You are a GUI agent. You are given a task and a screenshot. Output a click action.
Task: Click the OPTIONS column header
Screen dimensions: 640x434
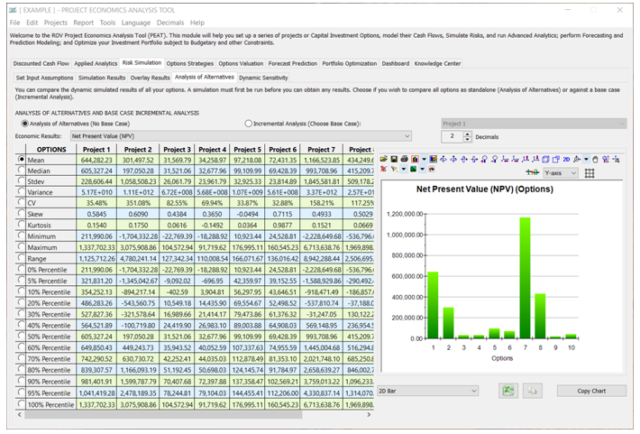tap(51, 149)
